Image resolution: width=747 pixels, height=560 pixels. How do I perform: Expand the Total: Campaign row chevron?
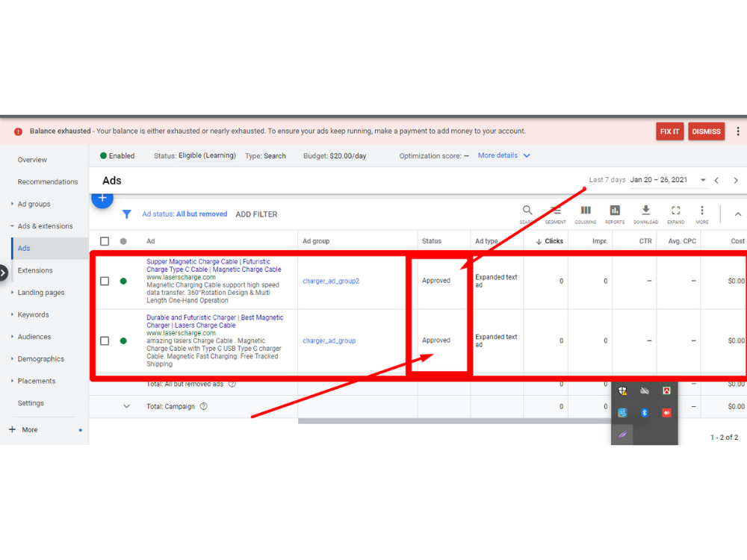127,406
